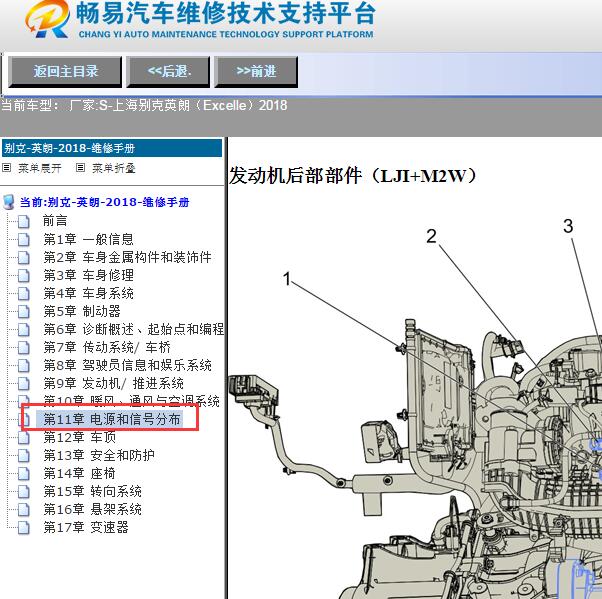Screen dimensions: 602x599
Task: Click the page icon next to 第12章
Action: coord(24,437)
